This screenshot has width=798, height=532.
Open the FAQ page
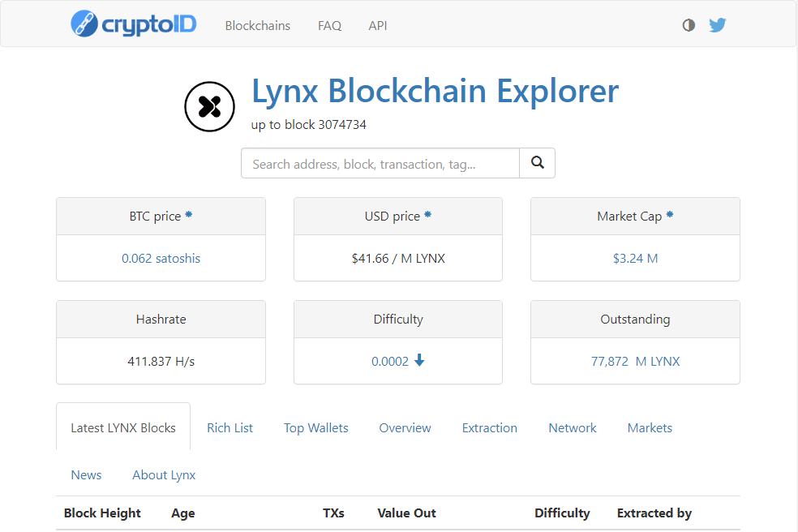[329, 25]
